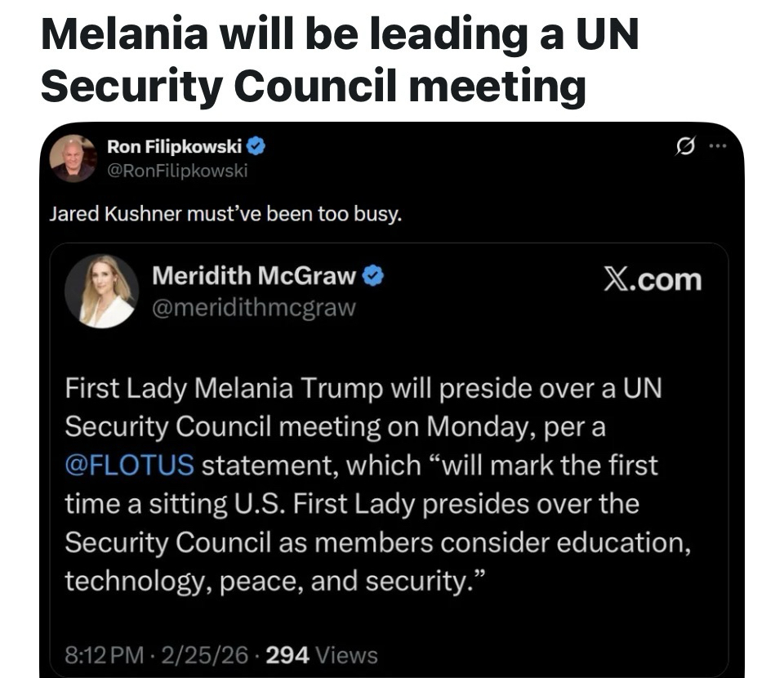Click the @meridithmcgraw handle
This screenshot has width=784, height=678.
[x=254, y=307]
